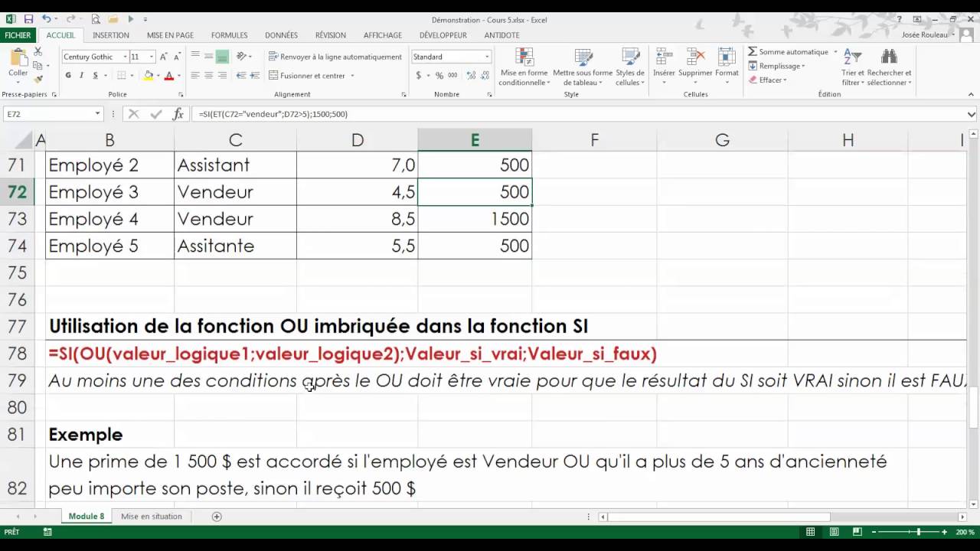Click the open folder quick access icon

[x=113, y=19]
